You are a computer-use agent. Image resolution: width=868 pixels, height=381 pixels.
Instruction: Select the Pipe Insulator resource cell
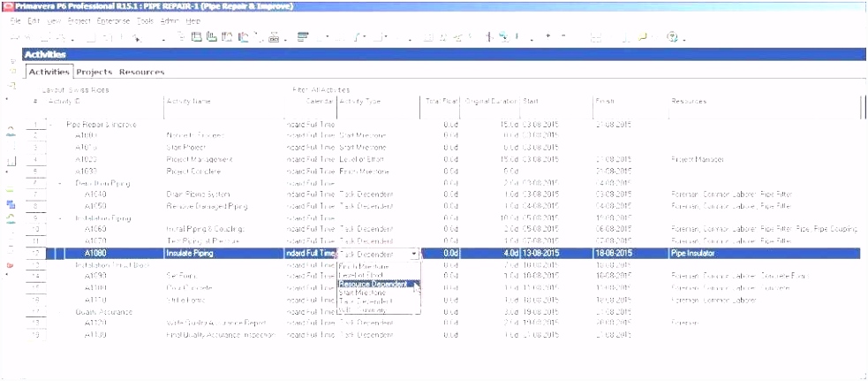click(x=766, y=254)
